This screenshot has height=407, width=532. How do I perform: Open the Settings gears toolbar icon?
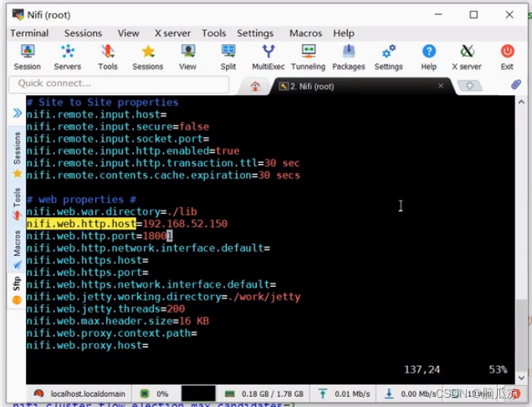pos(389,58)
